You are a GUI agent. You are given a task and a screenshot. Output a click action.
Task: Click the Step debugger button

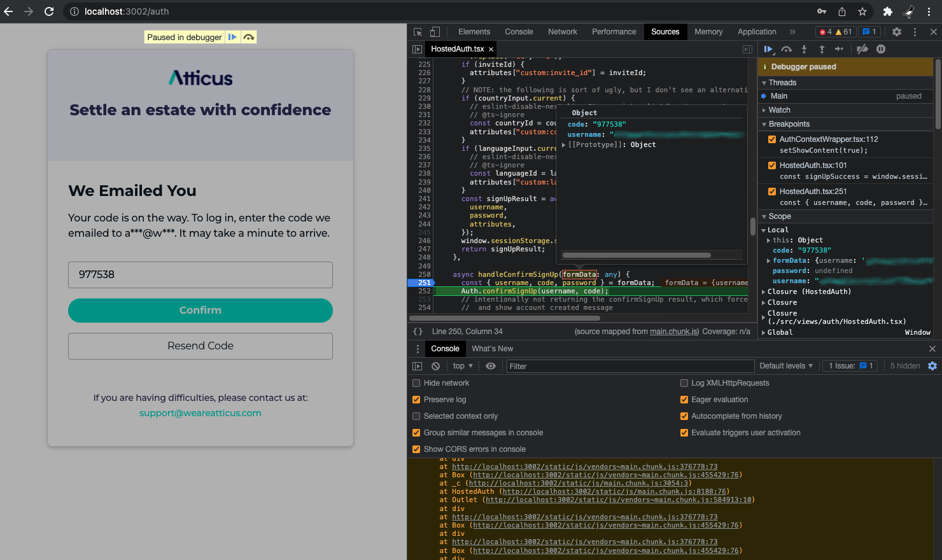[x=839, y=49]
